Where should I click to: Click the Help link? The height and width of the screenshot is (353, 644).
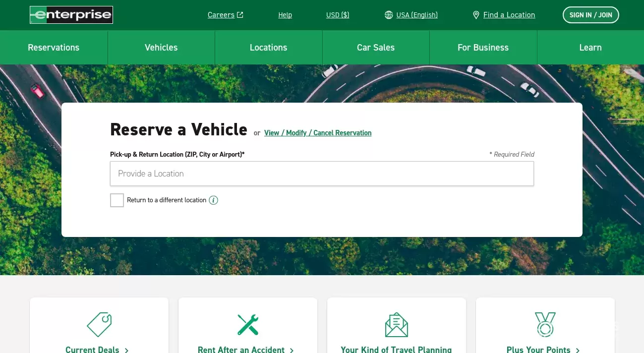click(x=285, y=15)
